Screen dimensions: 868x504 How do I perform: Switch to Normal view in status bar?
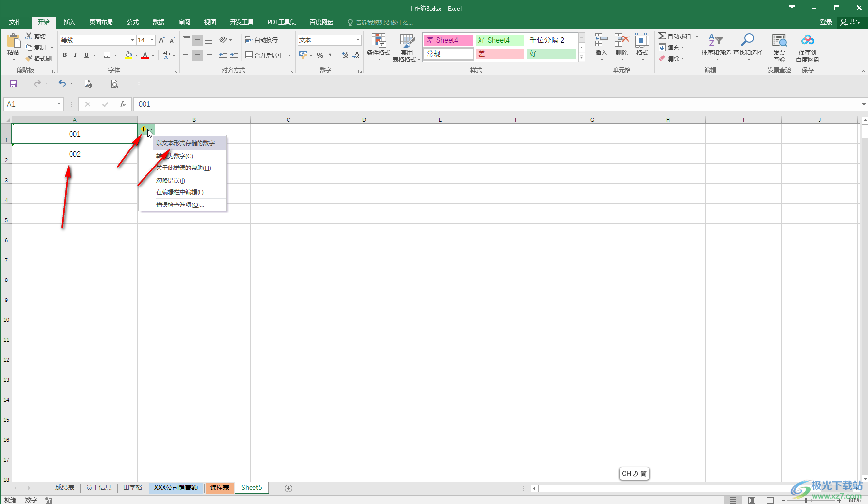pos(733,500)
